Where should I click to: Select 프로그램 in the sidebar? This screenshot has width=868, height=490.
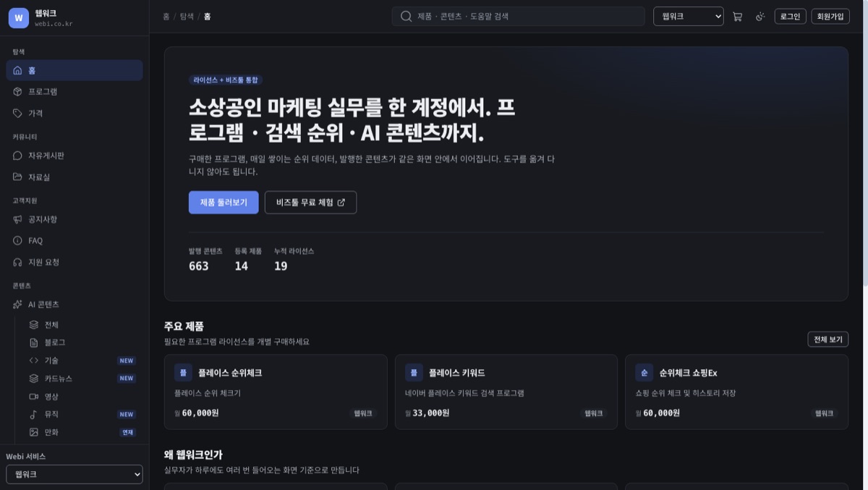[75, 92]
